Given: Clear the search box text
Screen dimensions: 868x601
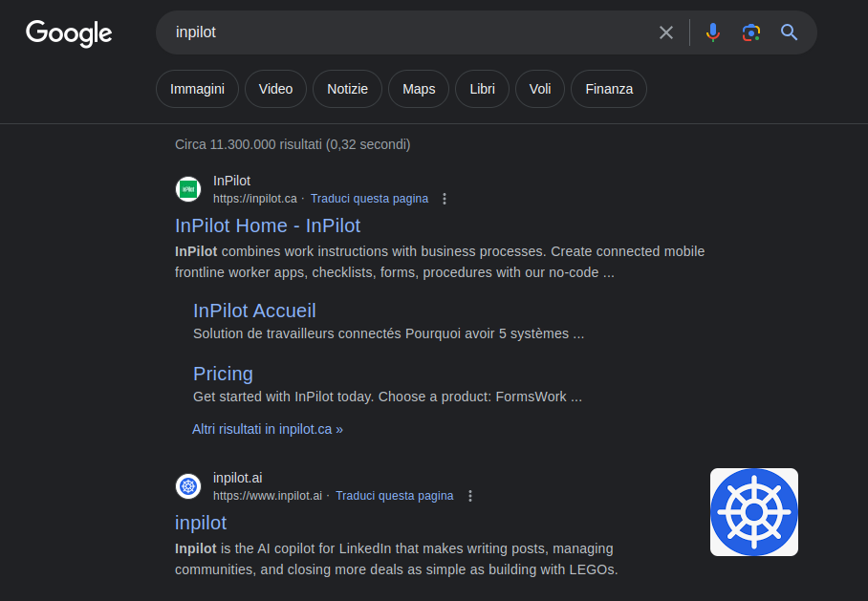Looking at the screenshot, I should coord(666,32).
